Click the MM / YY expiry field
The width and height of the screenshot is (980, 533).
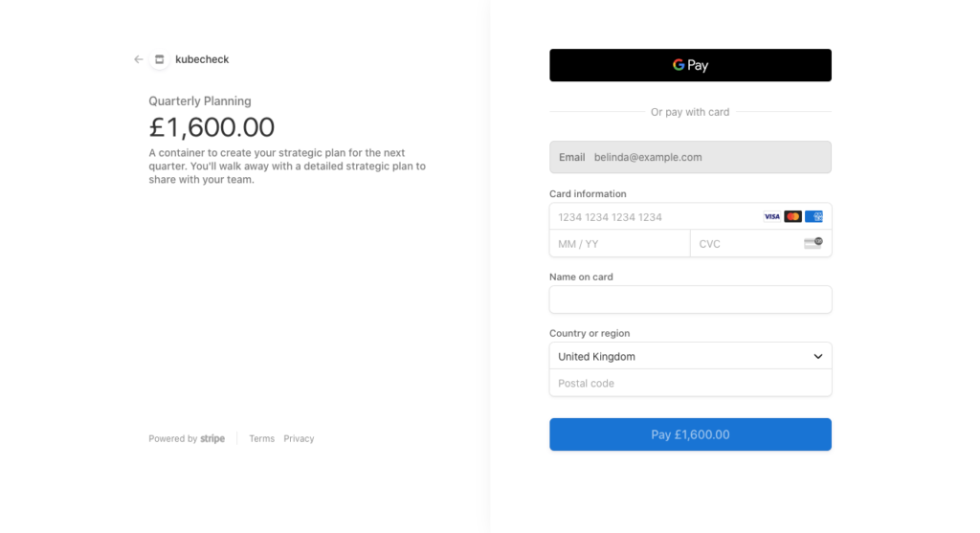tap(619, 244)
